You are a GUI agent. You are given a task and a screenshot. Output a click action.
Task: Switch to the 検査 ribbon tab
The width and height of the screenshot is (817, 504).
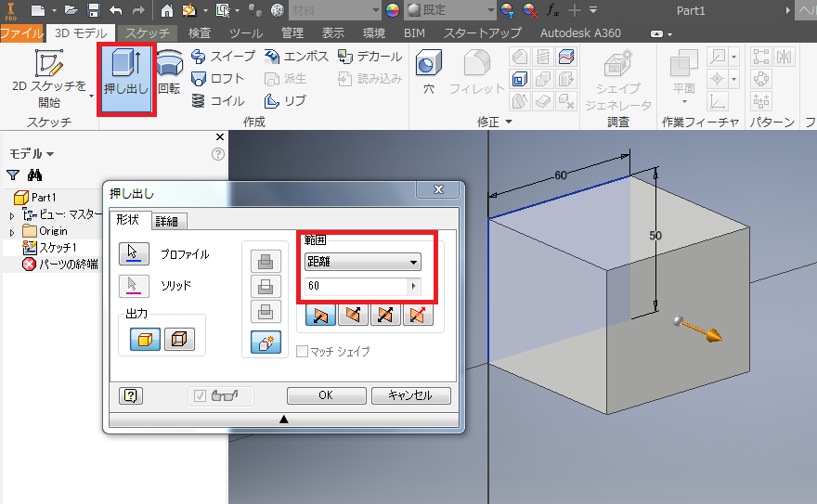[200, 33]
